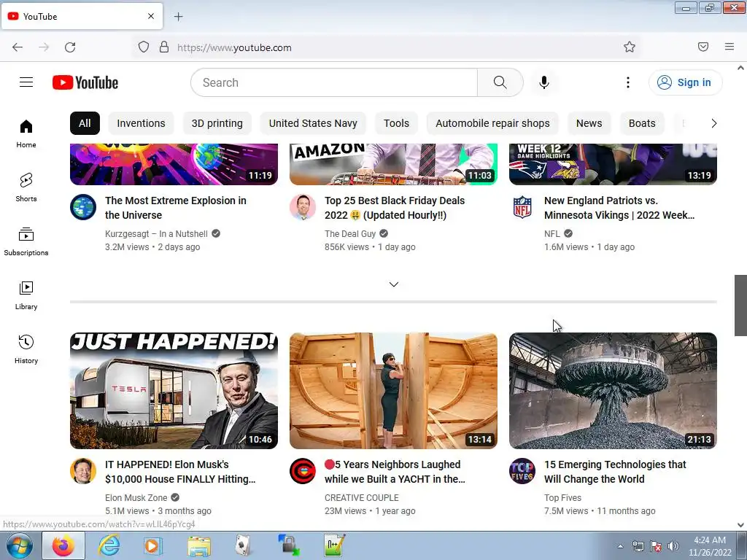The height and width of the screenshot is (560, 747).
Task: Open History in the sidebar
Action: (26, 349)
